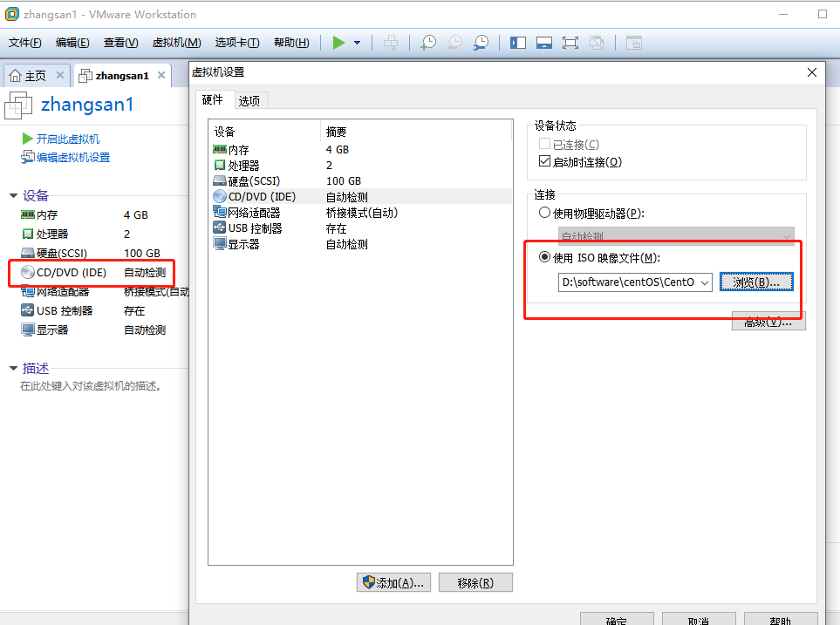Image resolution: width=840 pixels, height=625 pixels.
Task: Click 高级(V)... button
Action: (x=768, y=322)
